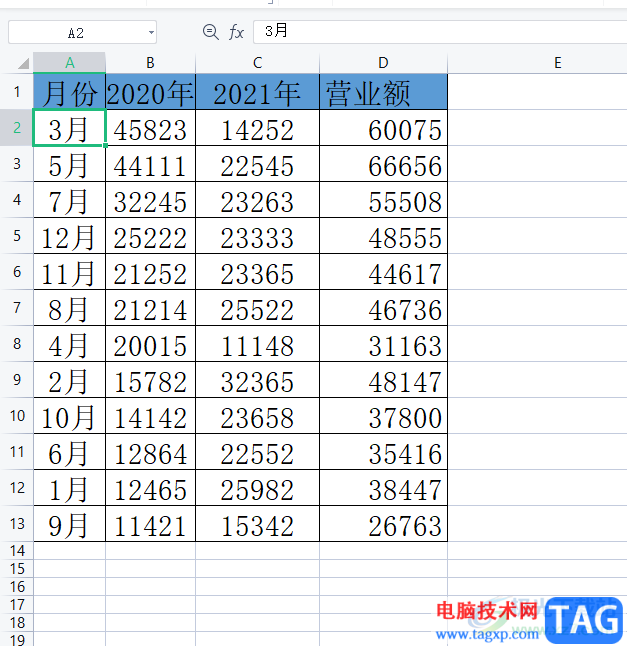627x646 pixels.
Task: Click the formula bar containing 3月
Action: pyautogui.click(x=440, y=32)
